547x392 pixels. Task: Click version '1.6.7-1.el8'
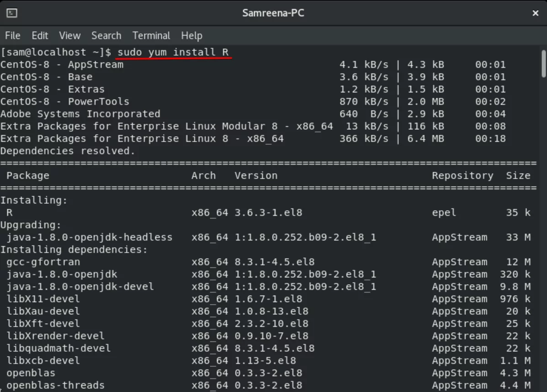click(x=268, y=299)
